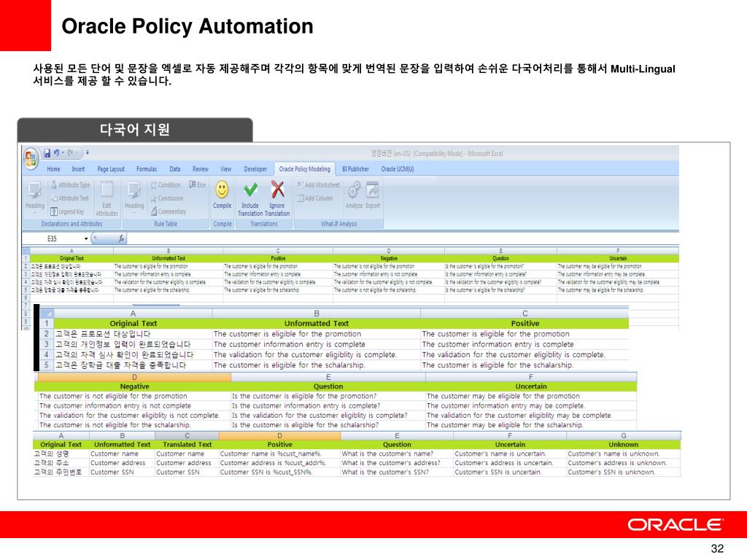The image size is (747, 560).
Task: Select the 'Uncertain' header cell in column F of small sheet
Action: pos(618,259)
